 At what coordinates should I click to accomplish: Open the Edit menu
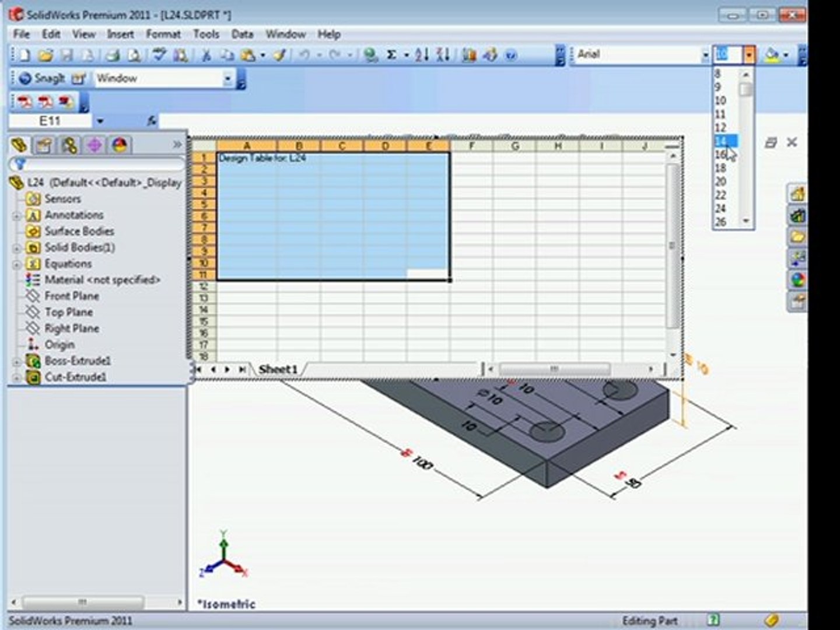[x=51, y=34]
